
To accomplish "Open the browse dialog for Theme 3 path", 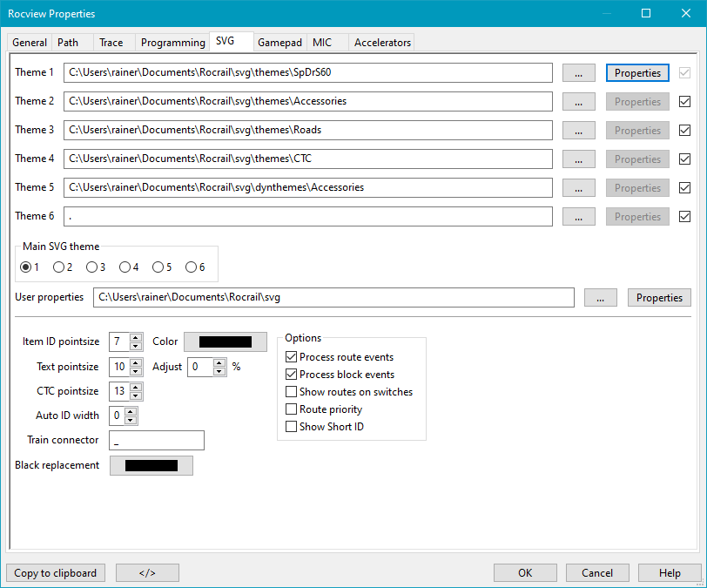I will coord(578,131).
